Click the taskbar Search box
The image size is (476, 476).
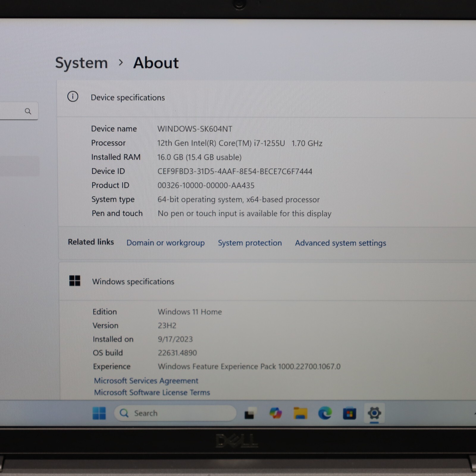175,413
